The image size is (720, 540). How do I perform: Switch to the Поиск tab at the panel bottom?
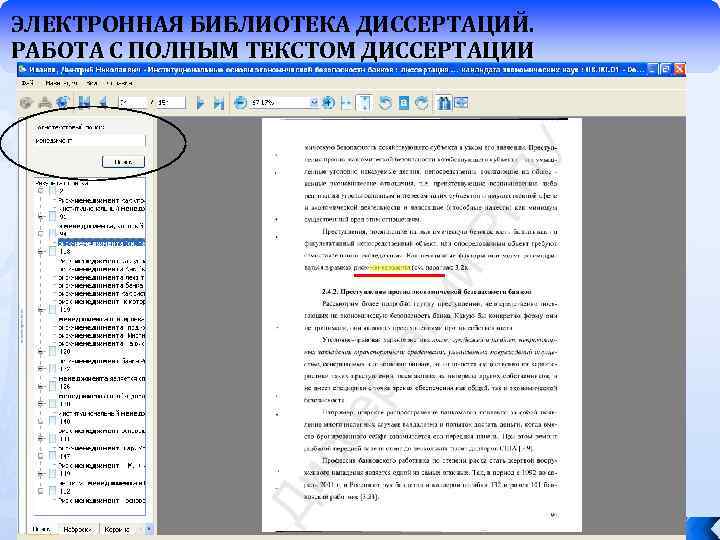41,529
